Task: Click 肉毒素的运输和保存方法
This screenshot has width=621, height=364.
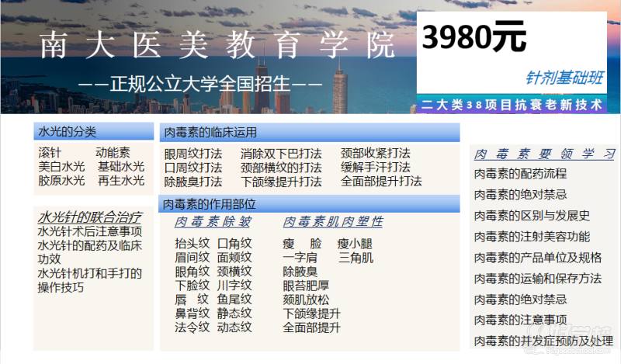Action: [x=538, y=279]
